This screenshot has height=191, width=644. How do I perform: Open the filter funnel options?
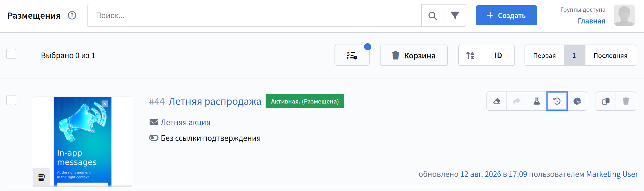pos(455,15)
